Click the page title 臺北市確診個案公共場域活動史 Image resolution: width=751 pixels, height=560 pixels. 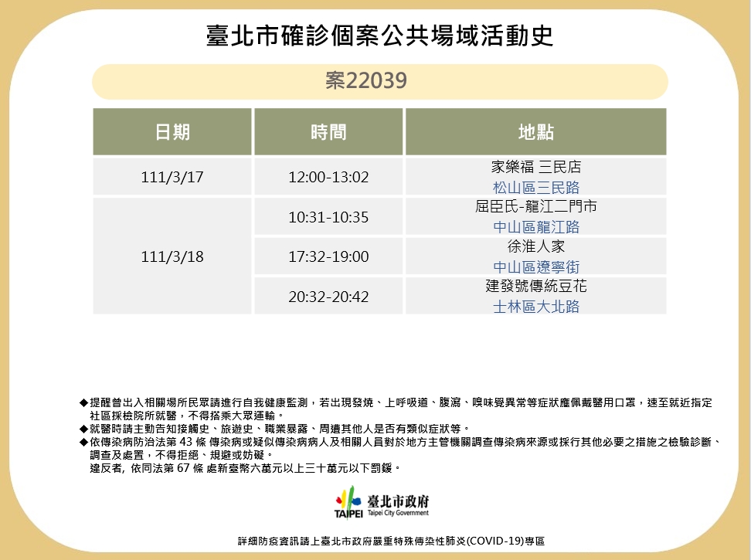coord(379,36)
